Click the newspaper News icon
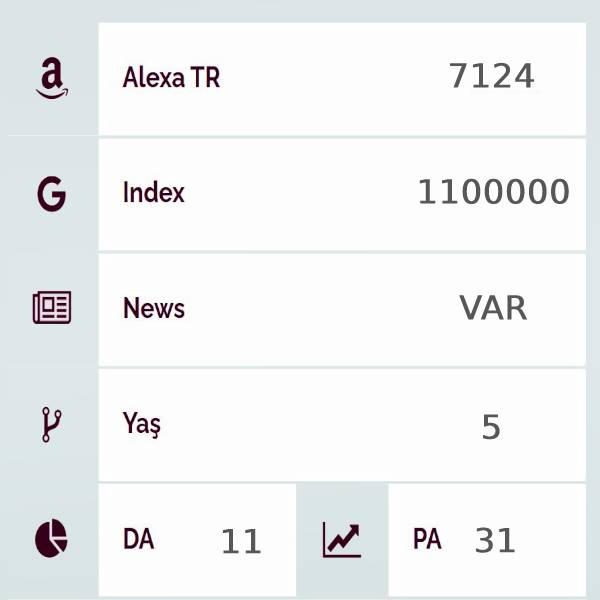The height and width of the screenshot is (600, 600). (x=52, y=308)
